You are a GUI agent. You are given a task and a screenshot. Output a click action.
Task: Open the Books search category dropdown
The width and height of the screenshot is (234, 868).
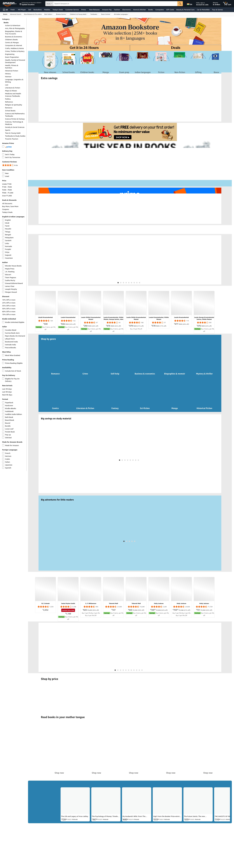(49, 4)
